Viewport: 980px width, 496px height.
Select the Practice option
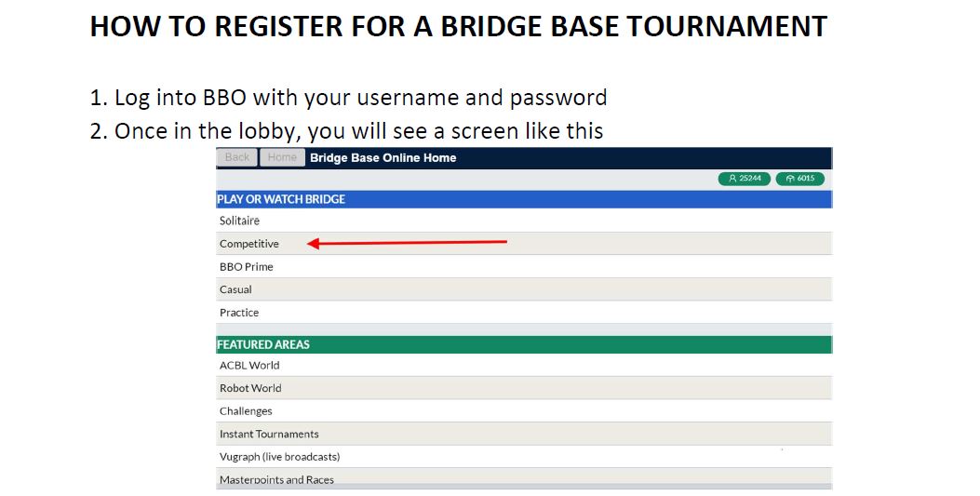click(524, 313)
